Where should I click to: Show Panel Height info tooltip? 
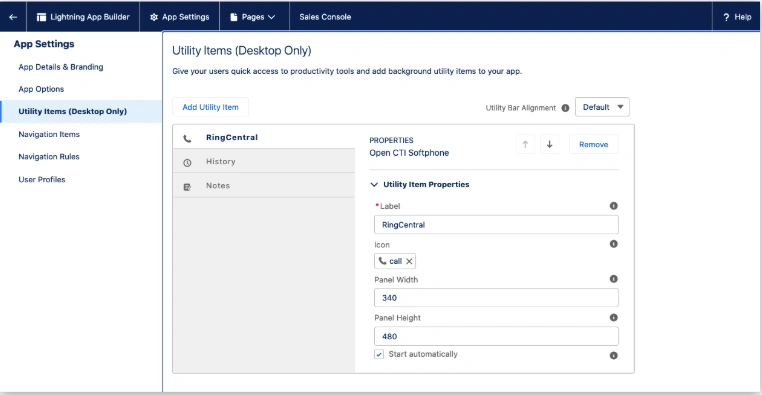pos(614,317)
